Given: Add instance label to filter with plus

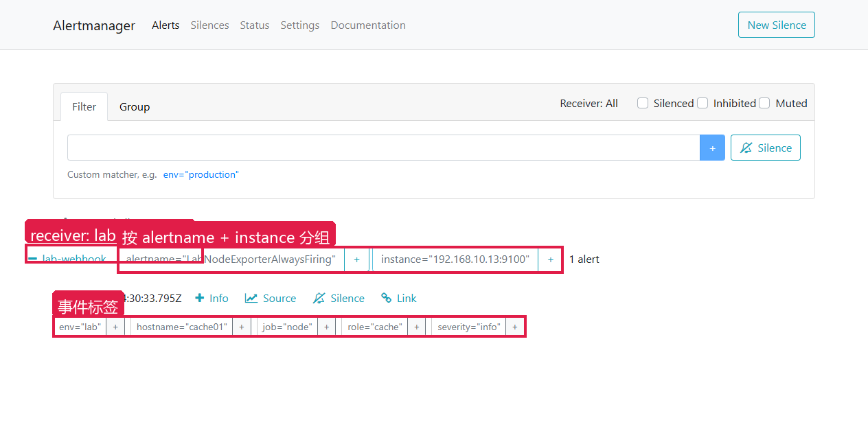Looking at the screenshot, I should point(550,259).
